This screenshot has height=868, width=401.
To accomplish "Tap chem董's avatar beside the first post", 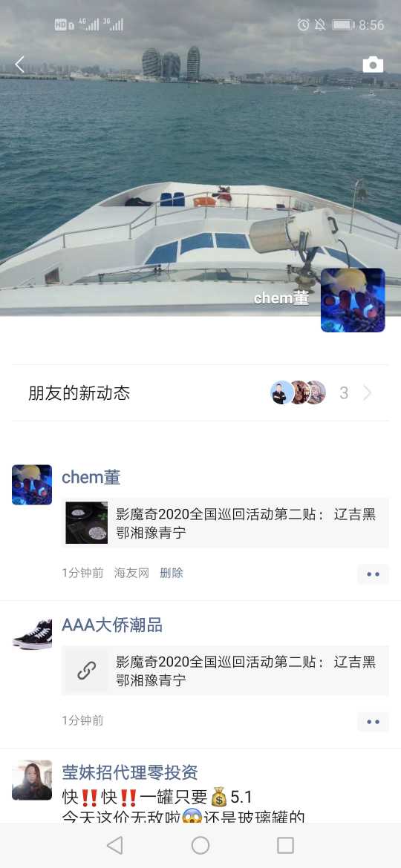I will point(32,484).
